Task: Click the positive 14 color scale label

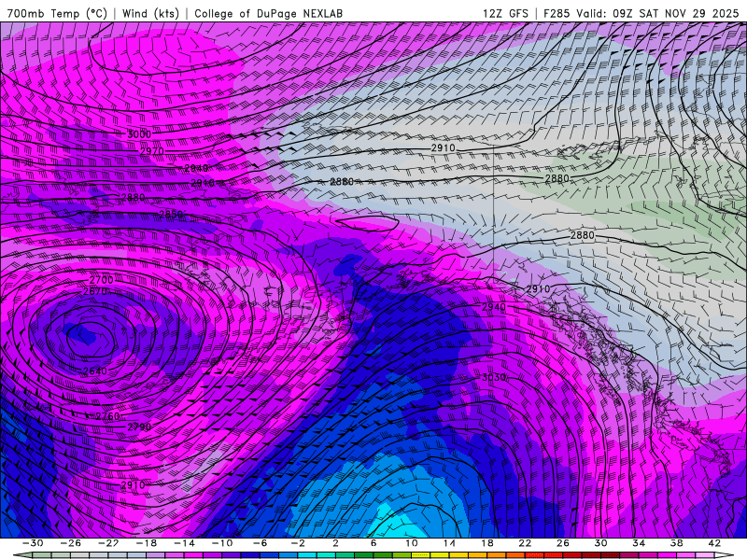Action: point(449,543)
